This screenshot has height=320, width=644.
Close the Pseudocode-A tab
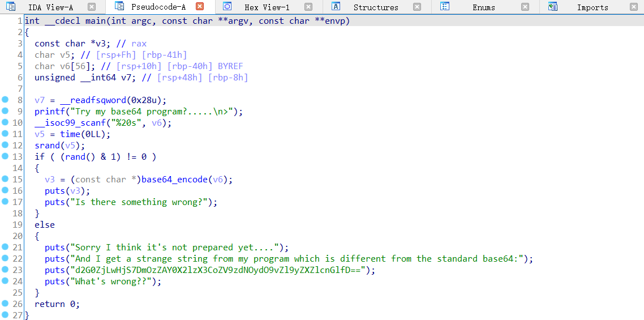(199, 7)
